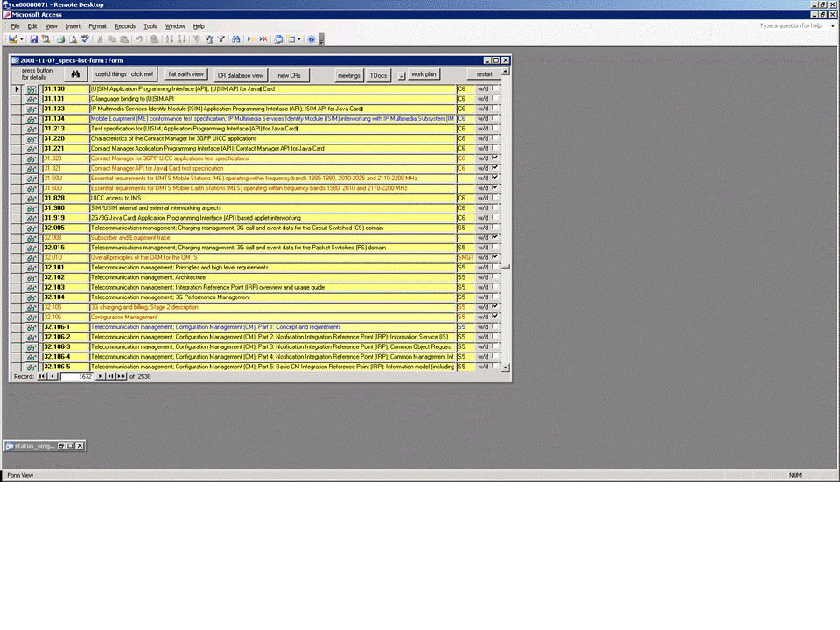The height and width of the screenshot is (630, 840).
Task: Click the record number field showing 1672
Action: (x=77, y=376)
